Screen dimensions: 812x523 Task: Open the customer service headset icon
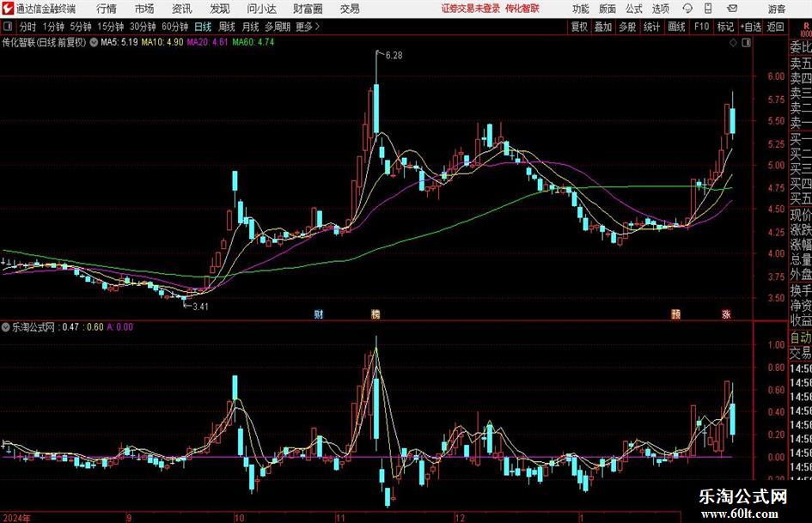point(687,9)
